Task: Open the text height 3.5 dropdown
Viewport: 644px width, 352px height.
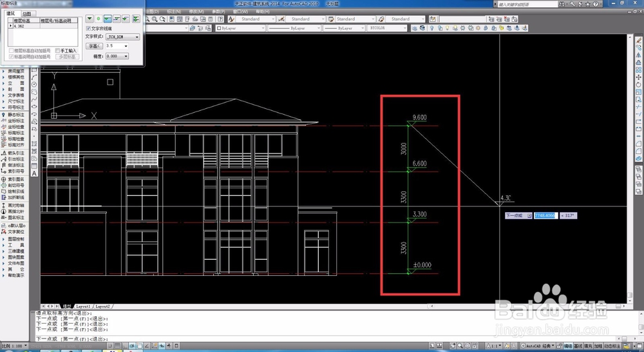Action: [x=117, y=46]
